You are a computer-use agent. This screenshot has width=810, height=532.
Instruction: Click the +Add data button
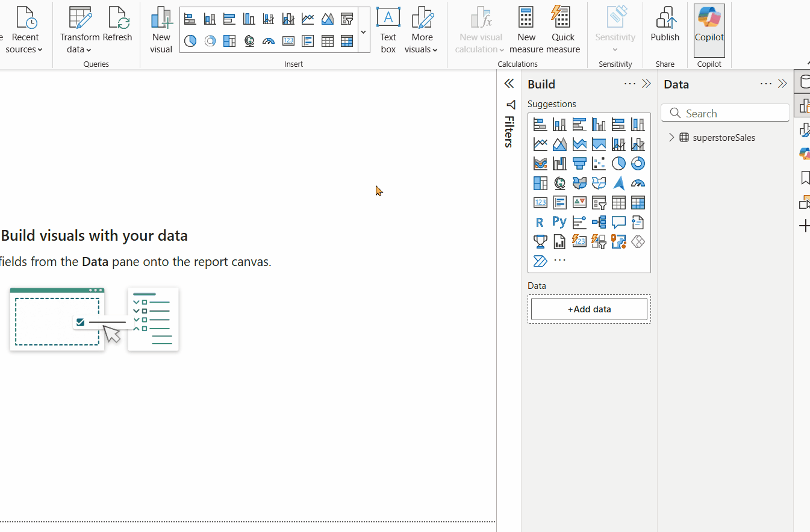(589, 309)
